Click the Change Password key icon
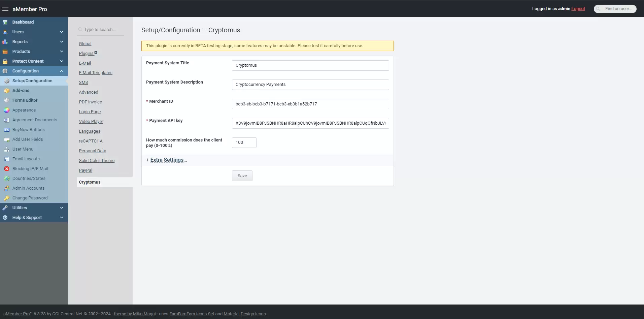 (7, 198)
